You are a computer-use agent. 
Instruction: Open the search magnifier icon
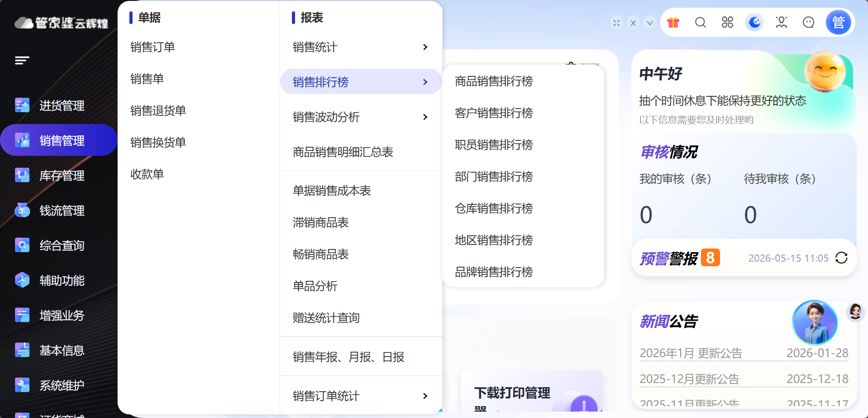click(x=700, y=22)
